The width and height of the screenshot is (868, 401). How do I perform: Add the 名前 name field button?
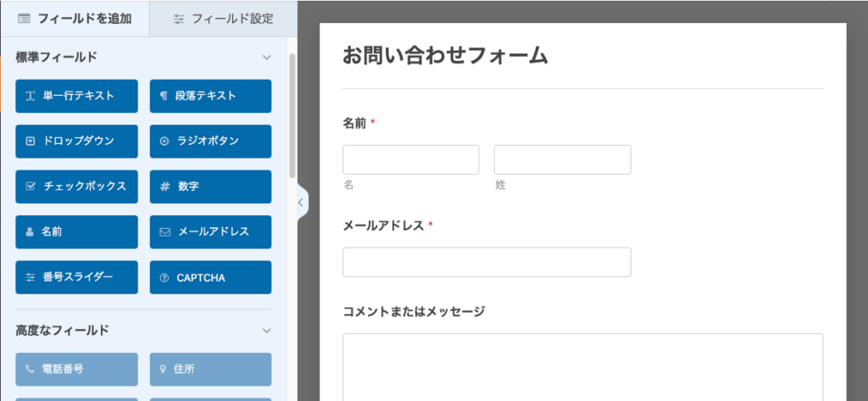pyautogui.click(x=76, y=231)
